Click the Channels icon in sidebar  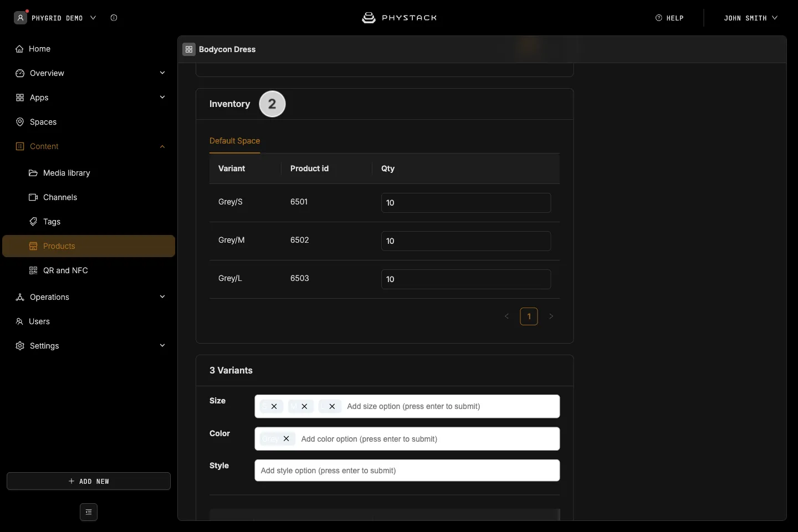(x=33, y=197)
